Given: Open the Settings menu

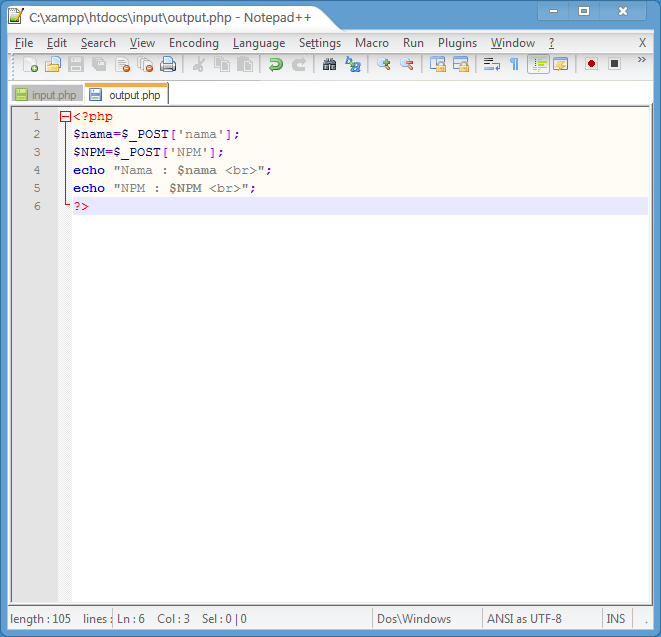Looking at the screenshot, I should point(320,43).
